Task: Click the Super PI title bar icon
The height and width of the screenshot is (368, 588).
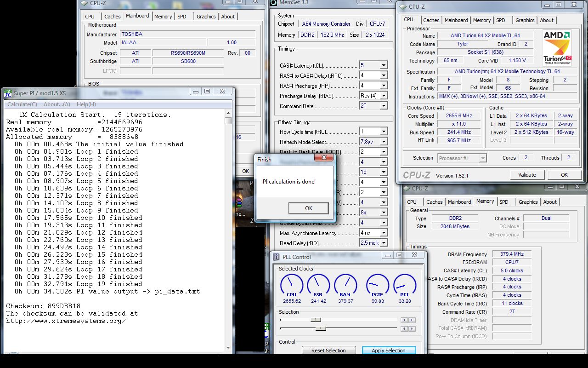Action: [8, 93]
